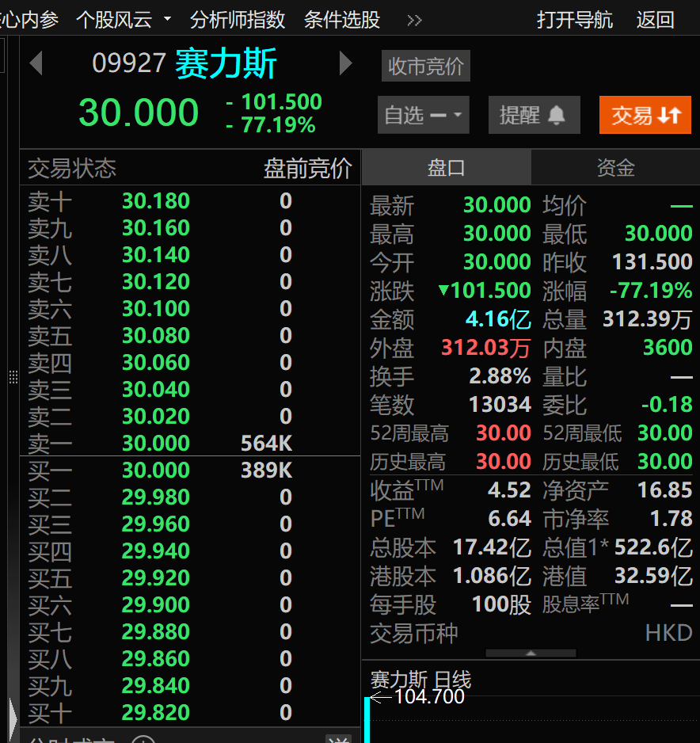The height and width of the screenshot is (743, 700).
Task: Open the 分析师指数 menu
Action: pos(237,20)
